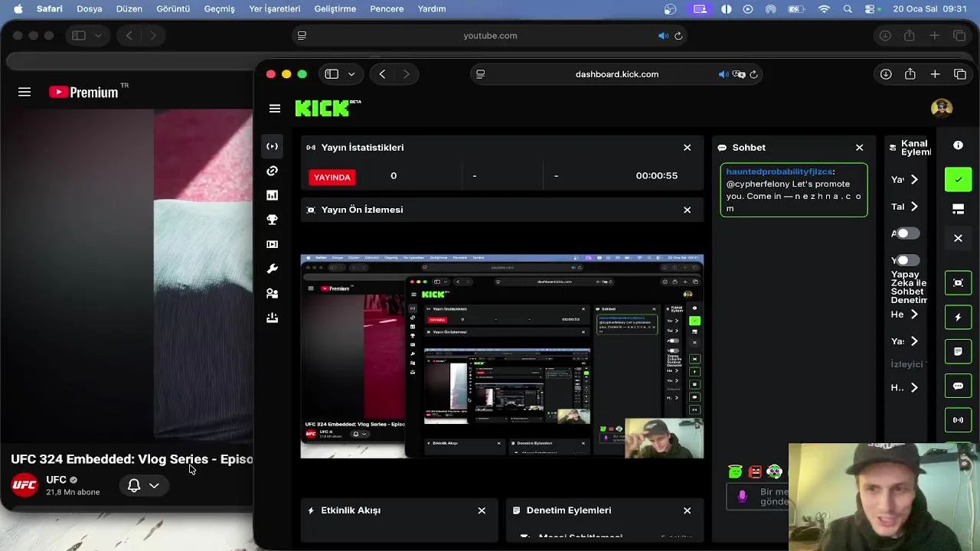Open the trophy icon in Kick sidebar

pos(272,220)
